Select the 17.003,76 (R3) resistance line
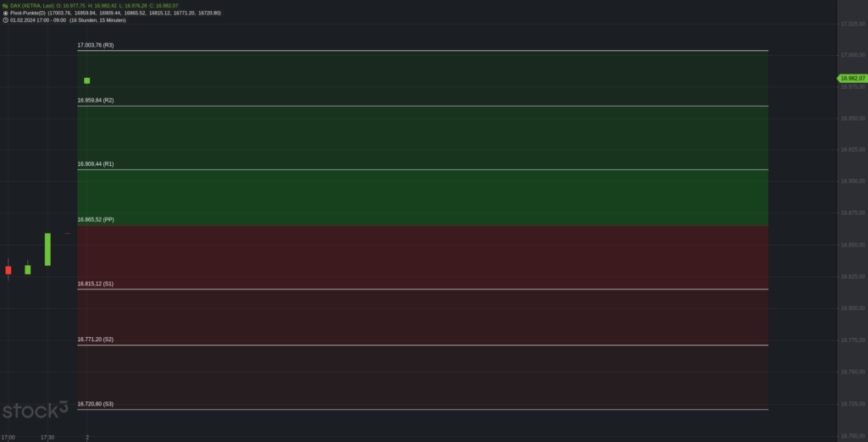This screenshot has height=442, width=868. pos(422,50)
